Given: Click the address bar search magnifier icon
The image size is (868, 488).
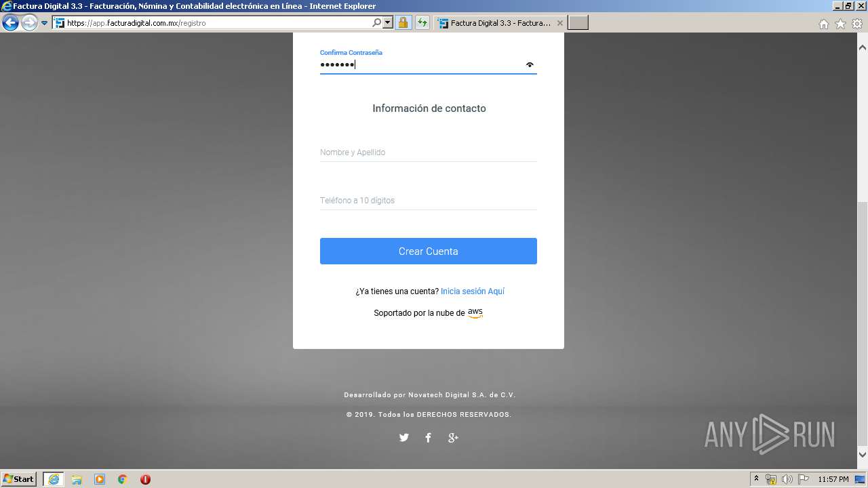Looking at the screenshot, I should pos(376,23).
